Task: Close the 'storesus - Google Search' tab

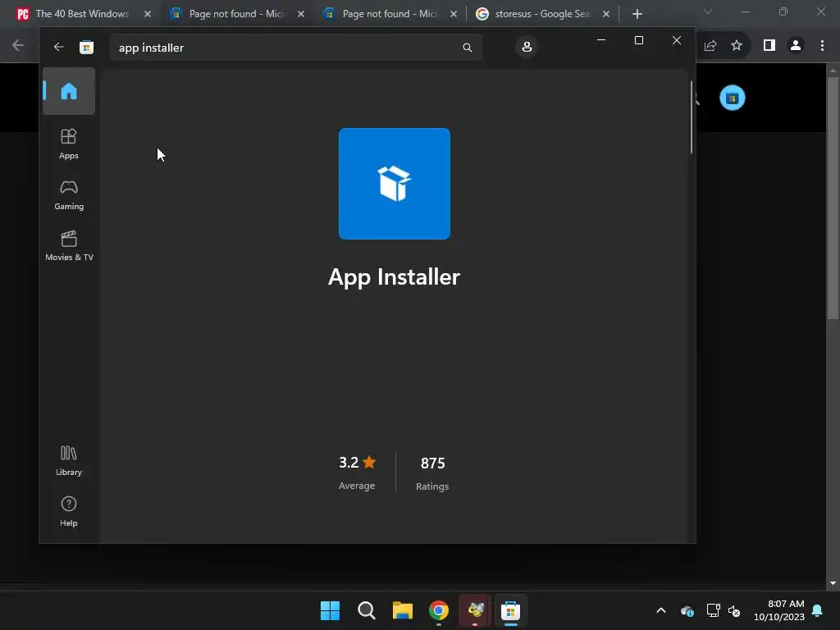Action: pos(606,14)
